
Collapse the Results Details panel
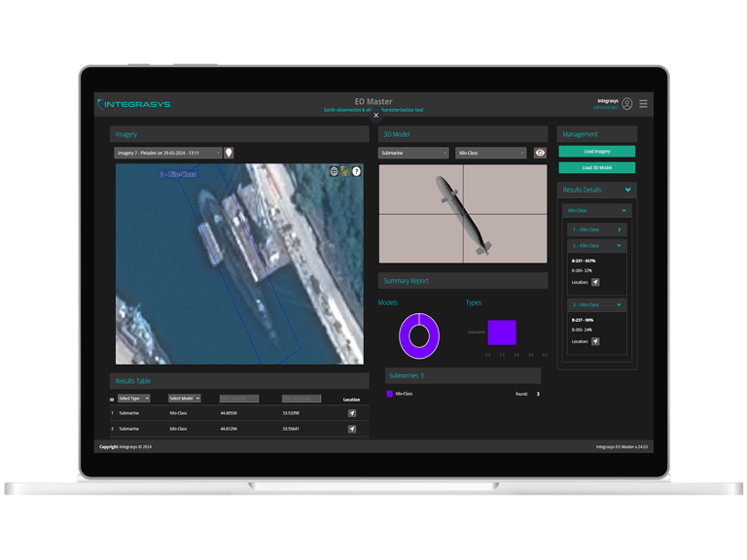tap(627, 190)
